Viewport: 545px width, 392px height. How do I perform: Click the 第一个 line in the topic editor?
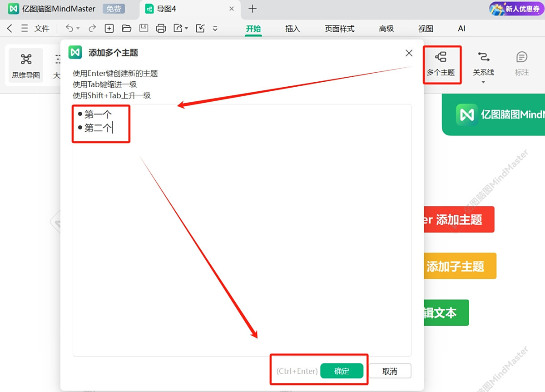click(x=98, y=114)
